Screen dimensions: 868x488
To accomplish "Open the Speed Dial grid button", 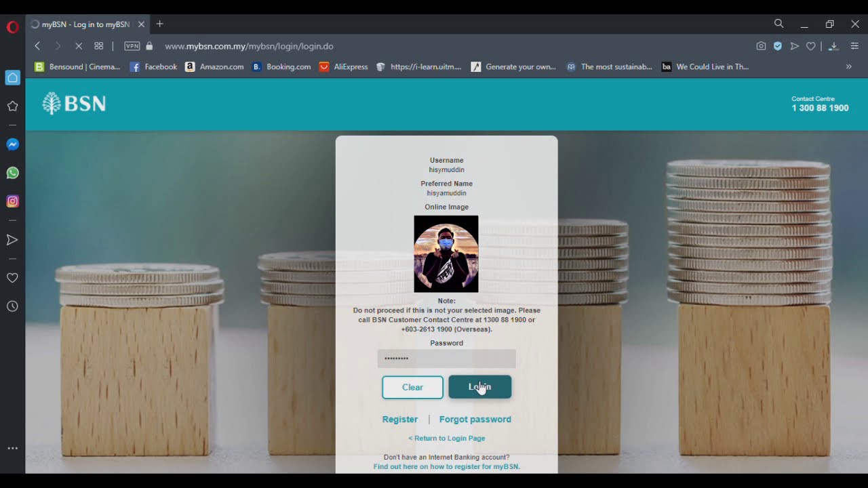I will tap(99, 46).
